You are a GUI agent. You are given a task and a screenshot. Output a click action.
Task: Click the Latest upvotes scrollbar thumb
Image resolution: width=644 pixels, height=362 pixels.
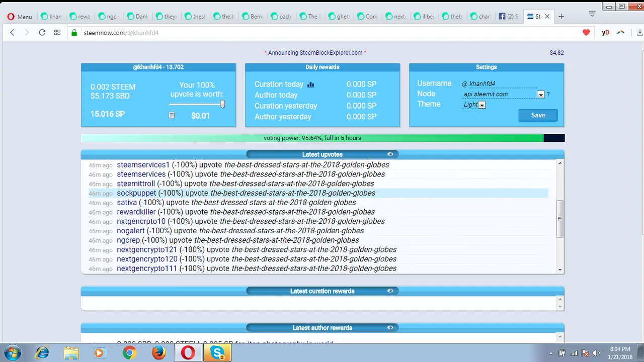(560, 219)
